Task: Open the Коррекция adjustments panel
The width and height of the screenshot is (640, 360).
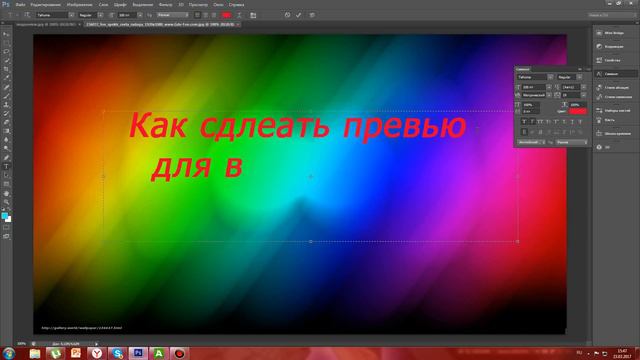Action: pyautogui.click(x=615, y=47)
